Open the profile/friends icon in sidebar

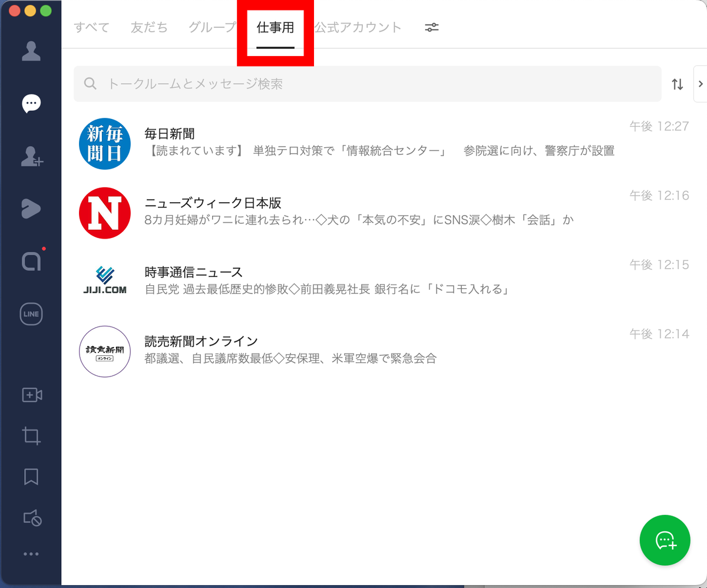(x=31, y=51)
